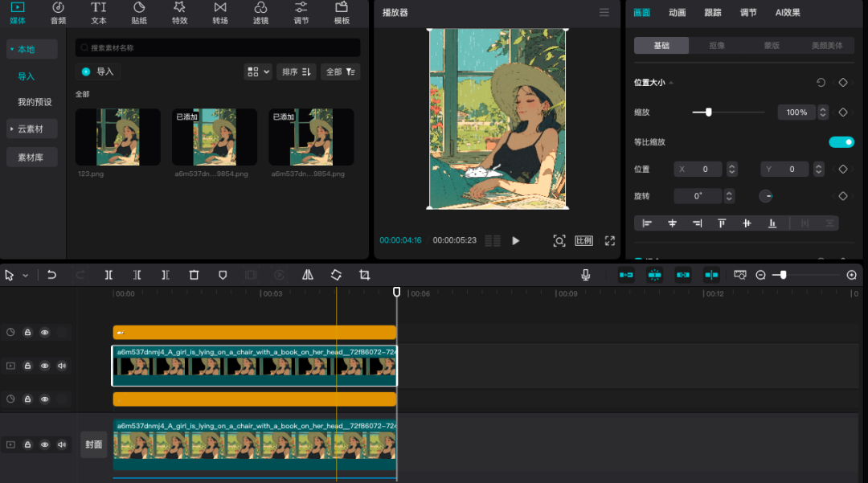This screenshot has width=868, height=483.
Task: Select the 蒙版 mask sub-tab
Action: pyautogui.click(x=772, y=45)
